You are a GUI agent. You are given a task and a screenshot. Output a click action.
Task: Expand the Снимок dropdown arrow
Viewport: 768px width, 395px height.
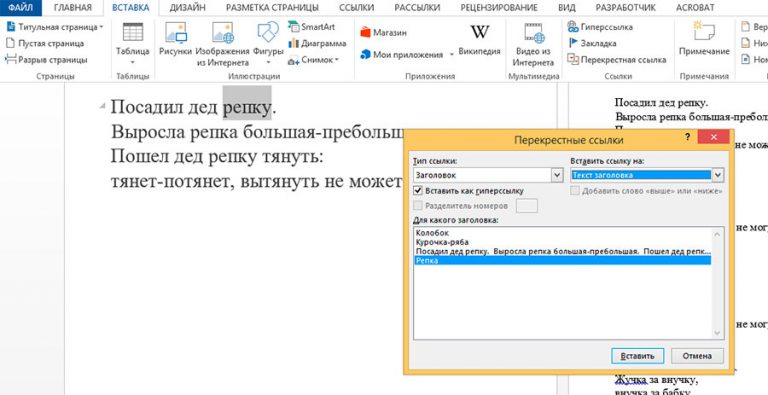pyautogui.click(x=336, y=60)
